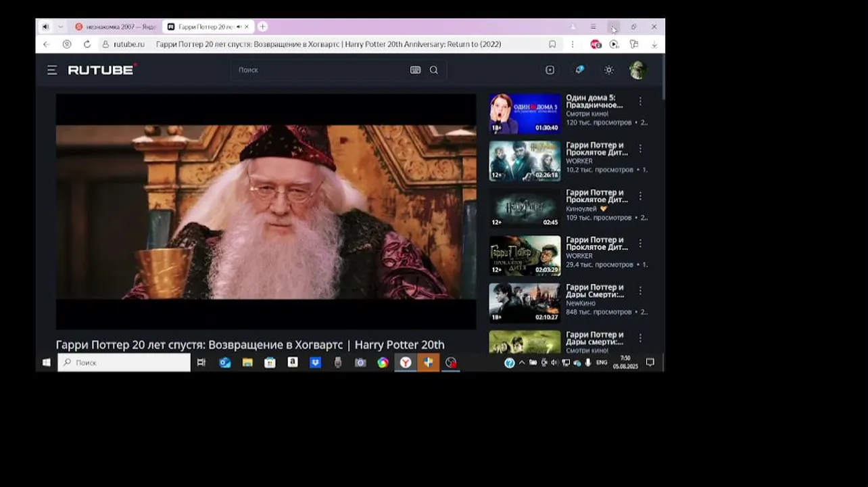Click the 'Смотри кино!' channel under Один дома
This screenshot has height=487, width=868.
click(x=587, y=114)
